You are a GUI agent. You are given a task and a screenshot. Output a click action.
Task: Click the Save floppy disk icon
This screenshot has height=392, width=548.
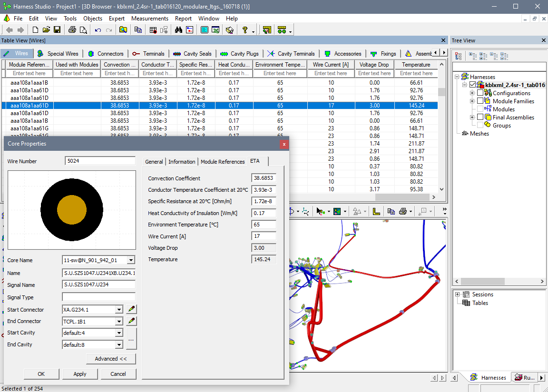(57, 30)
